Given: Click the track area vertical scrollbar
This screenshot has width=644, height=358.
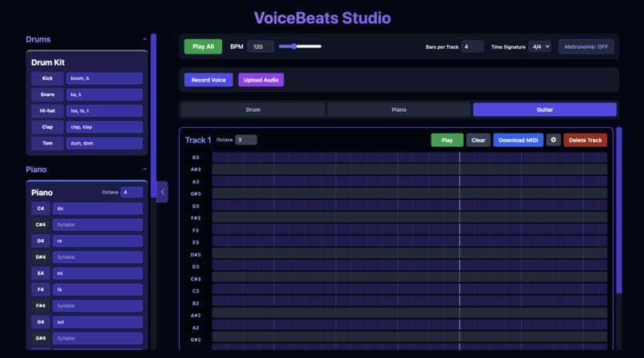Looking at the screenshot, I should (x=619, y=210).
